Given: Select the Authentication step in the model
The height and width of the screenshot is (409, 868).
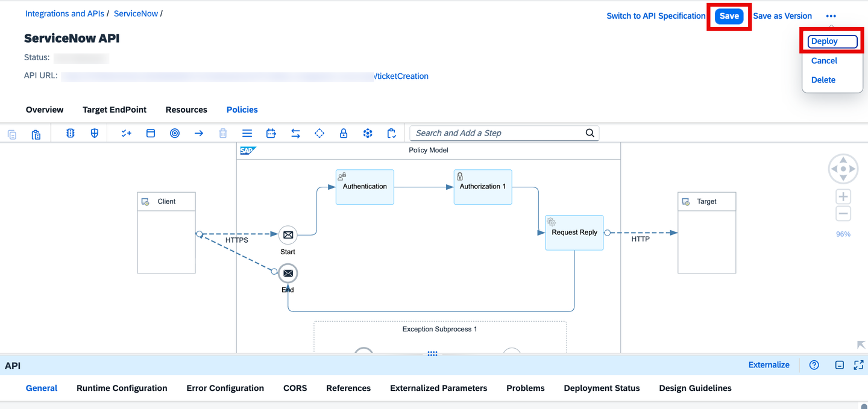Looking at the screenshot, I should (x=365, y=187).
